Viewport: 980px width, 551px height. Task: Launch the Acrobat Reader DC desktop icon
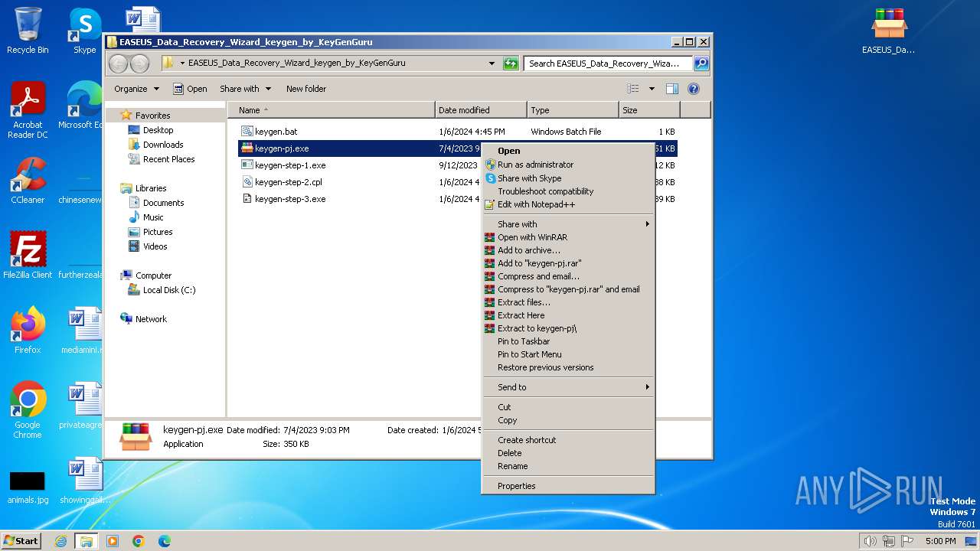pyautogui.click(x=28, y=110)
